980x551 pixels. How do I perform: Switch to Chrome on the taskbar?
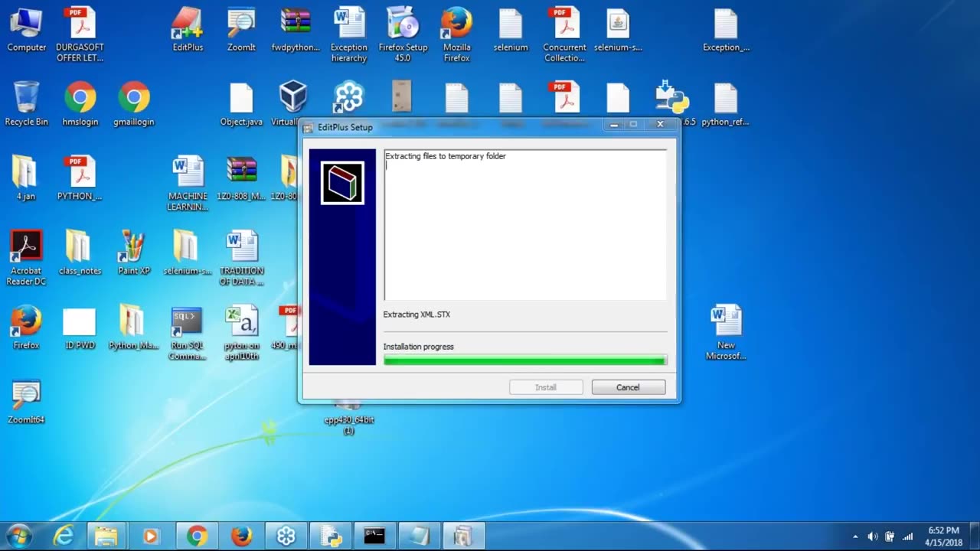197,536
